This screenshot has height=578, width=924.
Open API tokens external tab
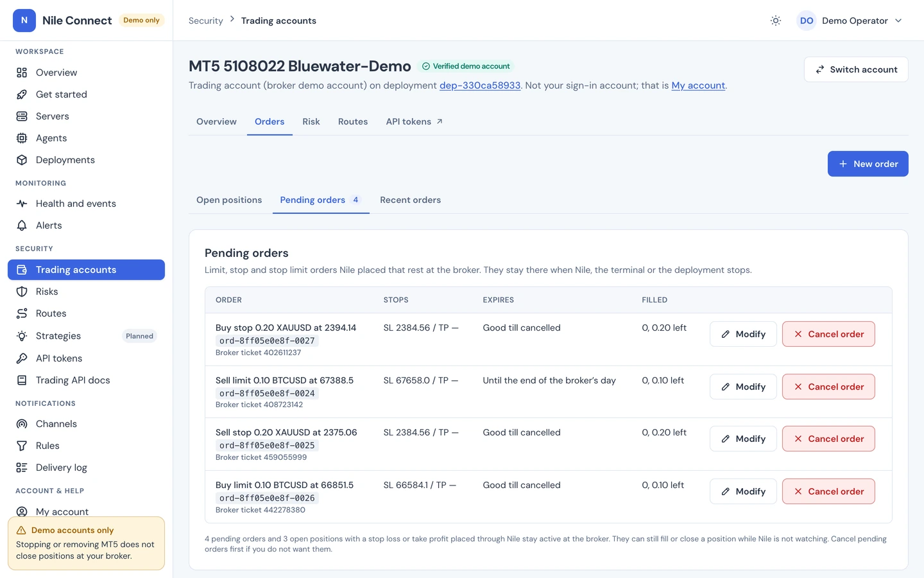[x=415, y=121]
